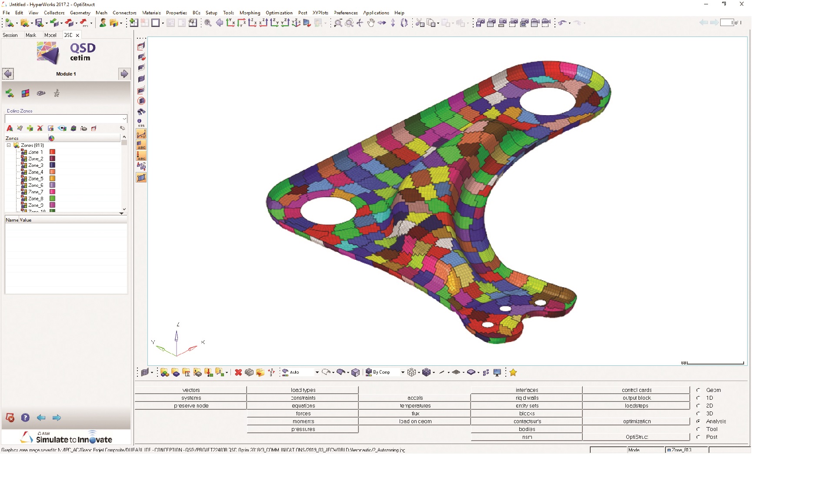The height and width of the screenshot is (504, 835).
Task: Toggle the ABC element labels icon
Action: click(141, 145)
